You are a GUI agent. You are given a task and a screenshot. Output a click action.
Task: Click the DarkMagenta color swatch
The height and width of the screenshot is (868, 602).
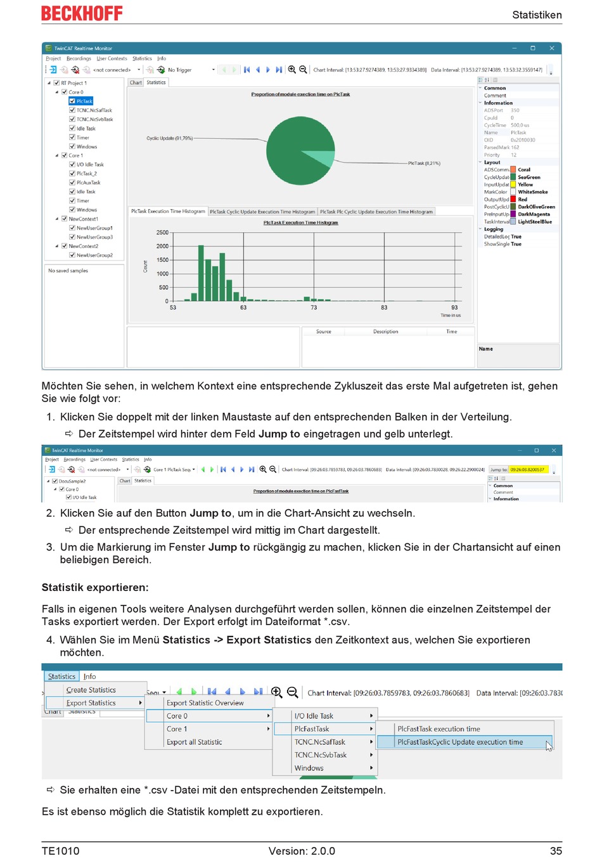coord(513,214)
